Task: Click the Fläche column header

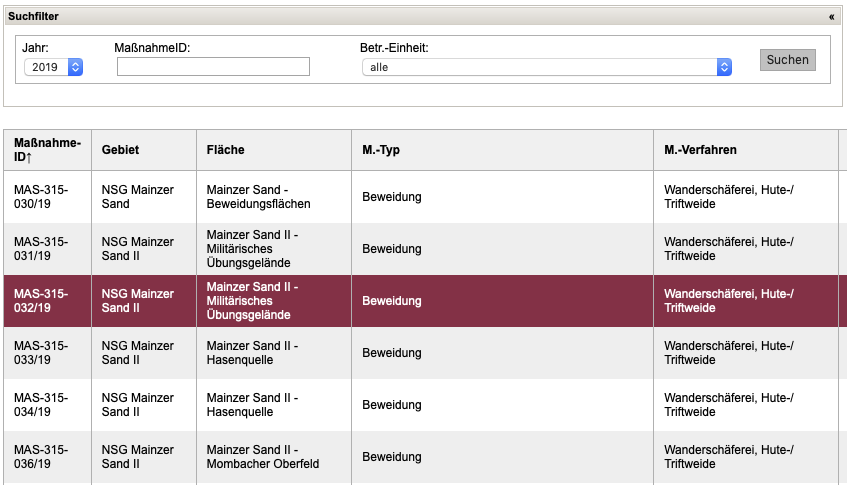Action: click(225, 150)
